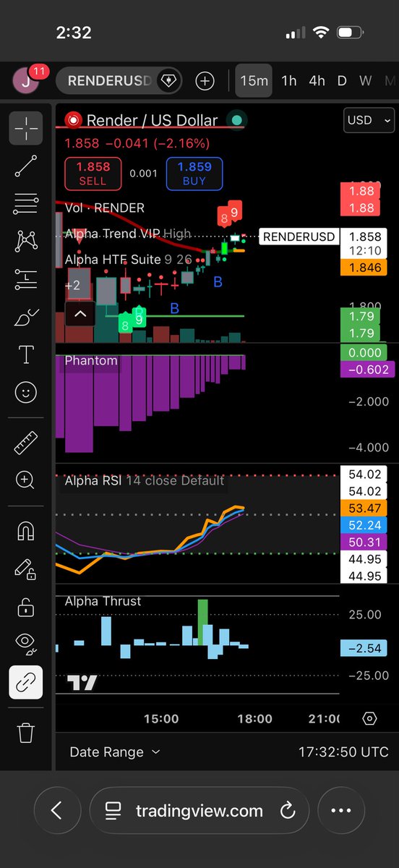Click the 1.846 orange price label
This screenshot has height=868, width=399.
[x=365, y=268]
